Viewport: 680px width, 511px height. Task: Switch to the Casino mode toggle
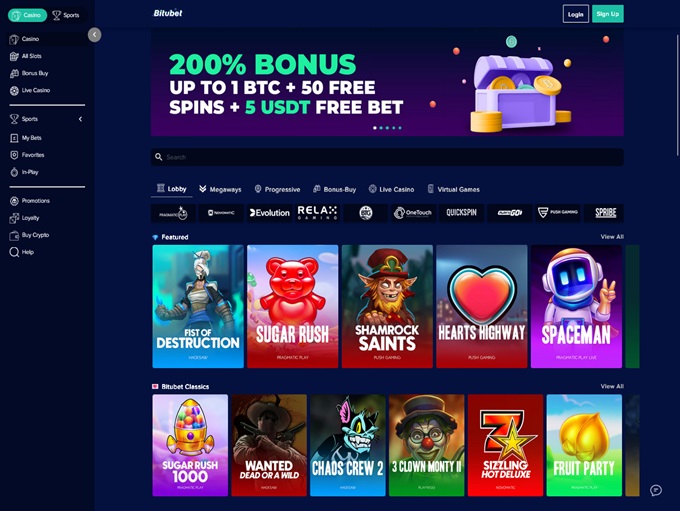point(27,15)
